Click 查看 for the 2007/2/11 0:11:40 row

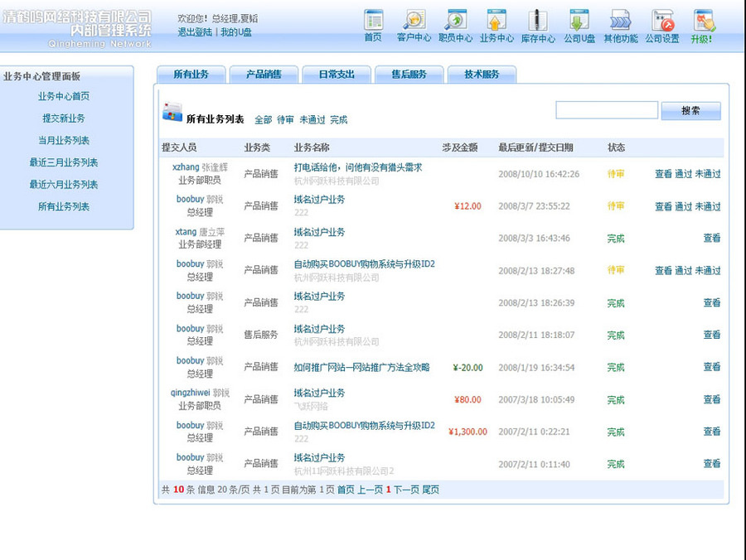coord(712,464)
